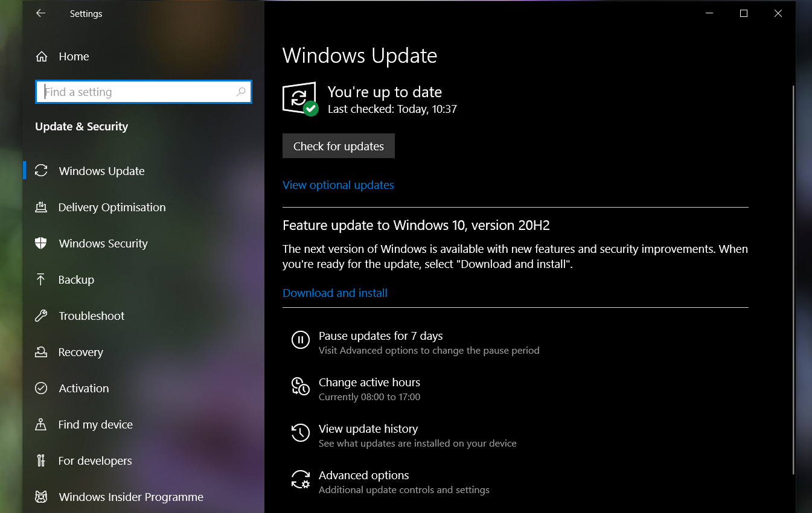Select Recovery in the sidebar
Screen dimensions: 812x513
tap(144, 352)
